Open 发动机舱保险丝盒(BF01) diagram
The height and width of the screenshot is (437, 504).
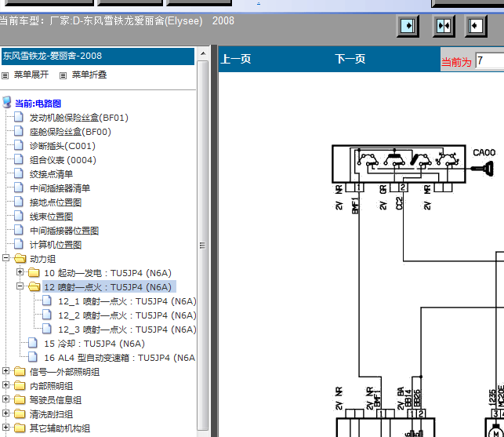[x=78, y=118]
